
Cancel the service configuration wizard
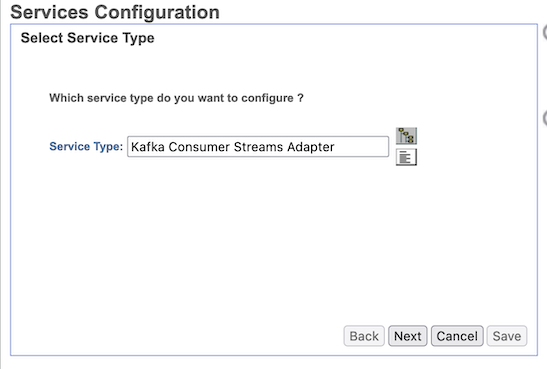pos(457,336)
